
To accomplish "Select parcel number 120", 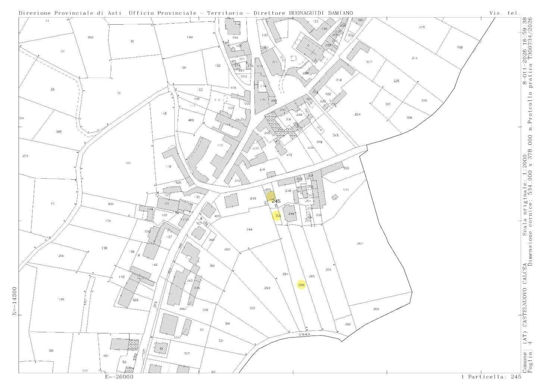I will [128, 163].
